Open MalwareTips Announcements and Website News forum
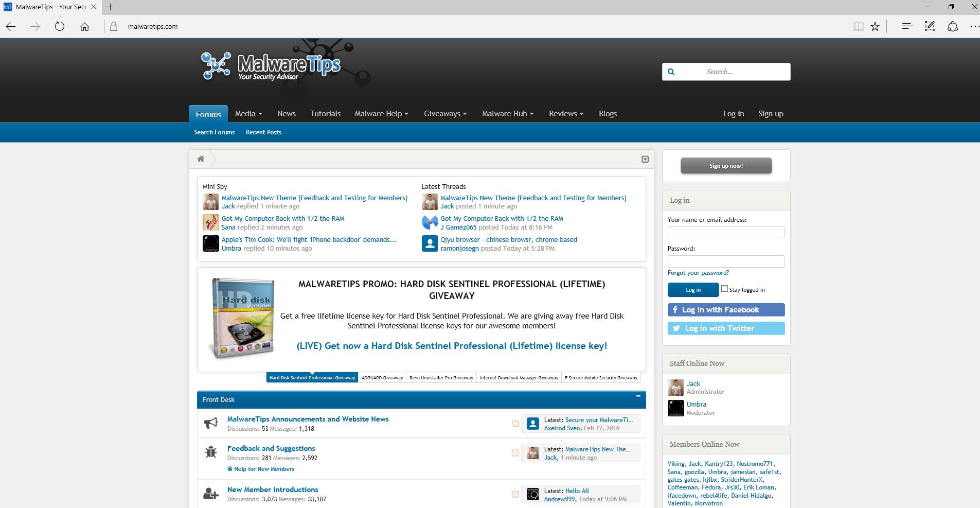980x508 pixels. click(x=308, y=419)
